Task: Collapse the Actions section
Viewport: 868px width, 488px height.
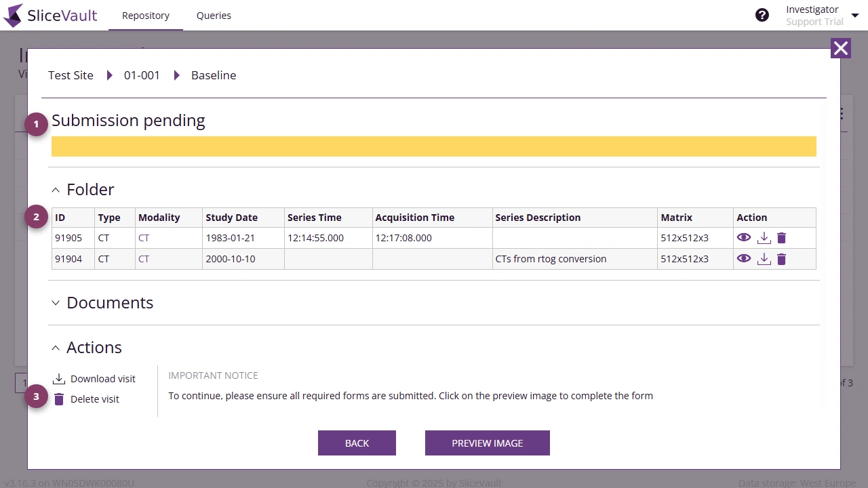Action: pos(56,348)
